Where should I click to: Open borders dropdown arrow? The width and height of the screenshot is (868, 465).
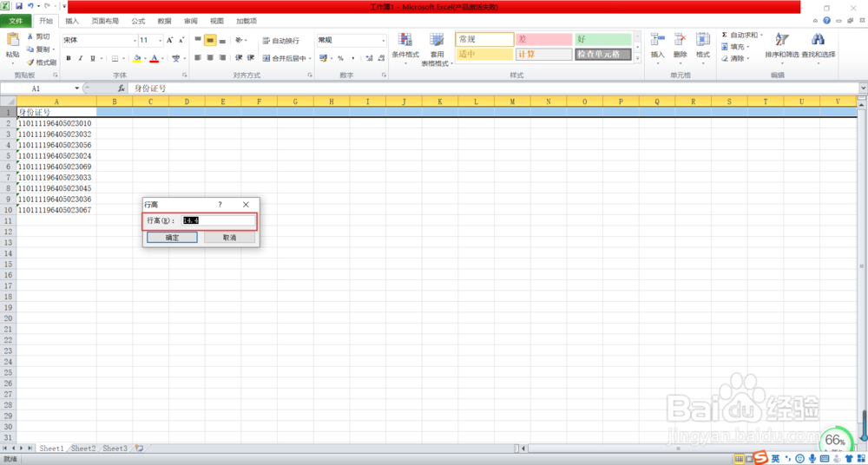(x=123, y=58)
